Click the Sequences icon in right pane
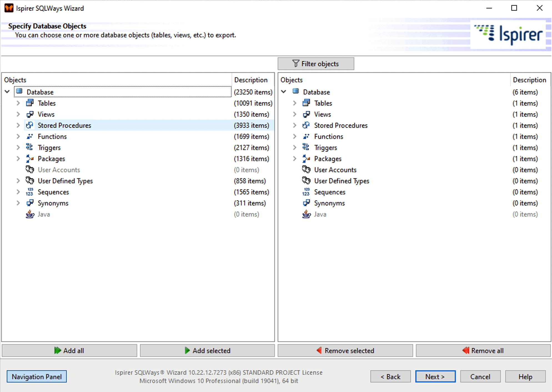This screenshot has width=552, height=392. coord(306,192)
